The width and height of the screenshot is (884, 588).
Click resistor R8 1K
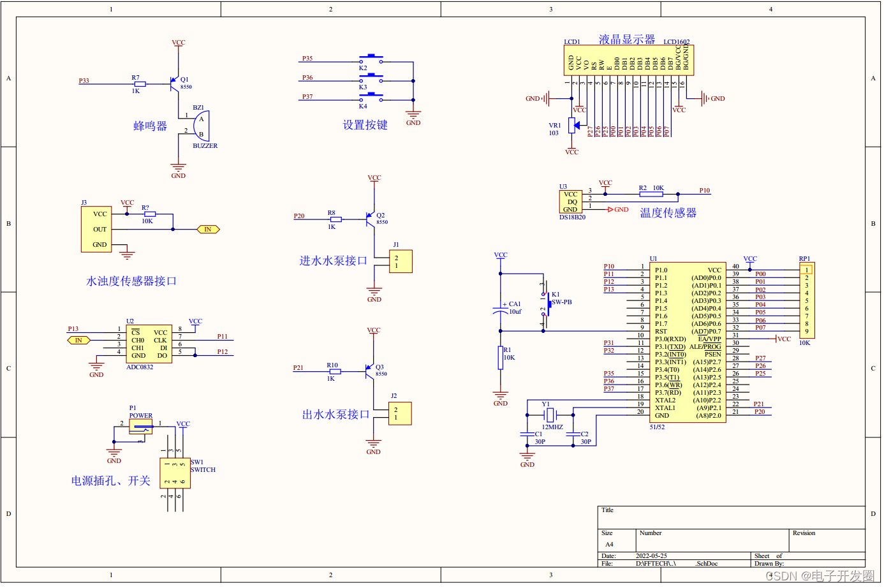pyautogui.click(x=335, y=219)
